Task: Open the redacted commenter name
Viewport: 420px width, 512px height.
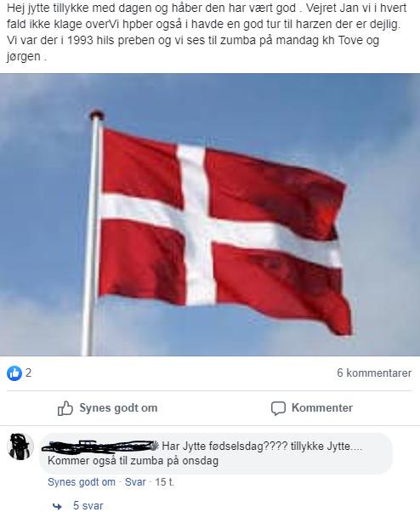Action: click(x=100, y=446)
